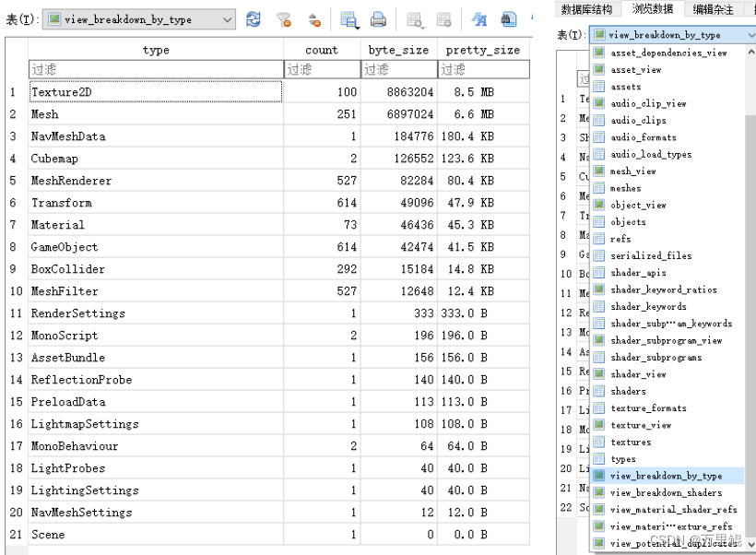This screenshot has height=555, width=756.
Task: Choose asset_view in the dropdown list
Action: 668,69
